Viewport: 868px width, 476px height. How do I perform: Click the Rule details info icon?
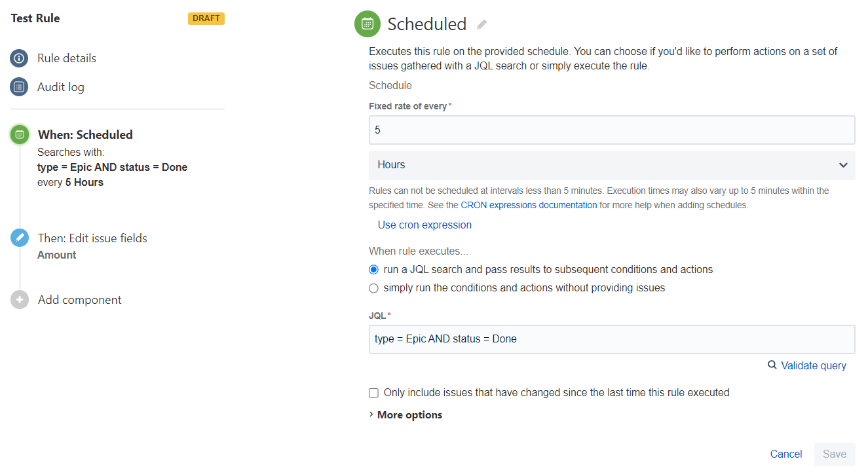(19, 58)
